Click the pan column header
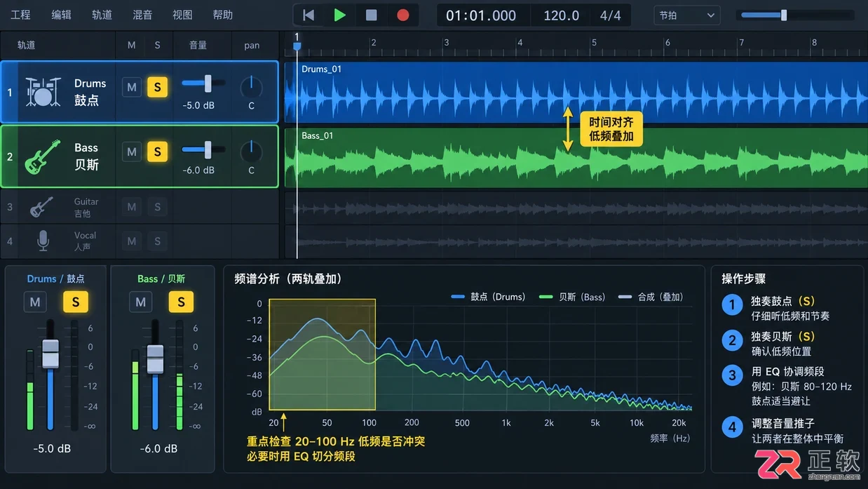Screen dimensions: 868x489 (252, 45)
